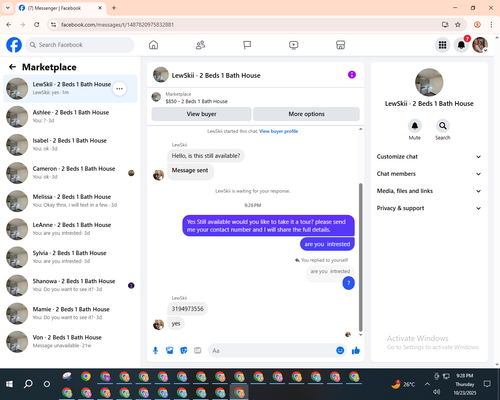The width and height of the screenshot is (500, 400).
Task: Open the View buyer profile link
Action: click(x=278, y=131)
